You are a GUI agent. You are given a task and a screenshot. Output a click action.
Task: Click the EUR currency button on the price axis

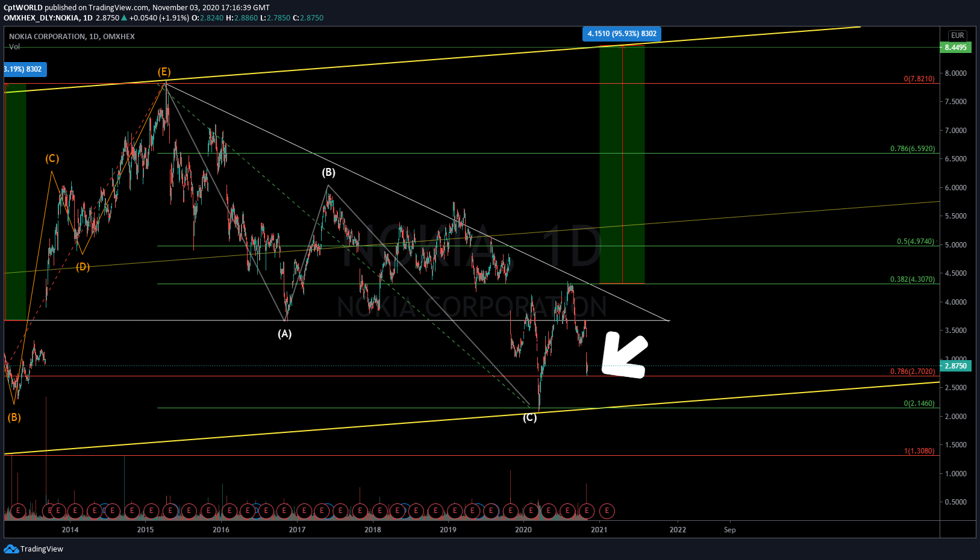click(957, 36)
